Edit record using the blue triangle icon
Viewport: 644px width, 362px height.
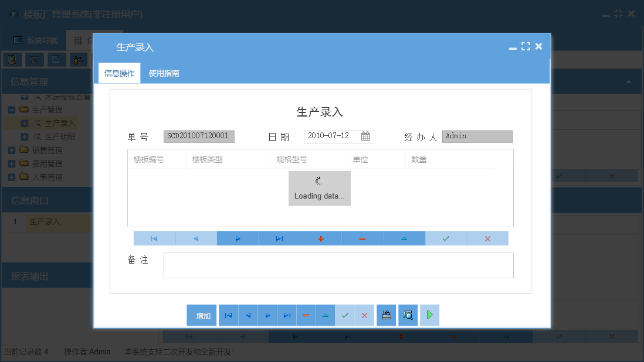(405, 238)
